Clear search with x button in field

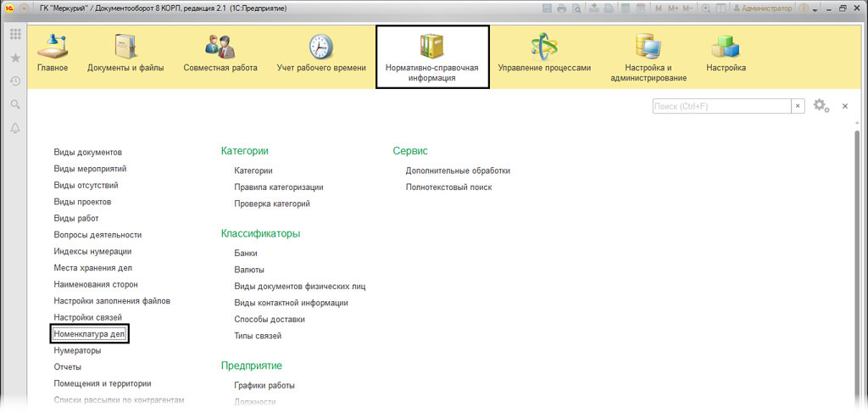(798, 106)
